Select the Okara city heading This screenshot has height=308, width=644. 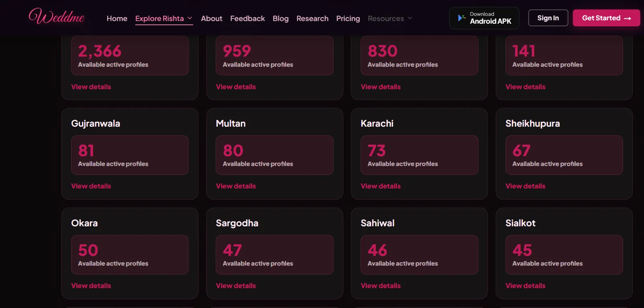pos(85,223)
